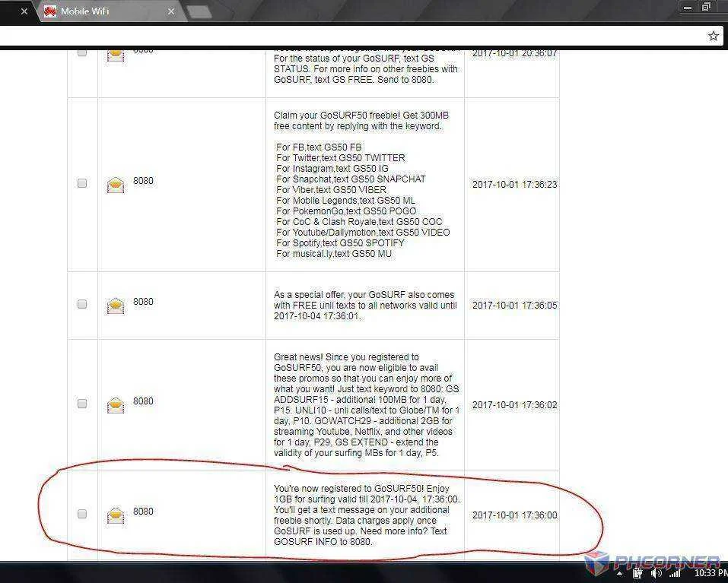The height and width of the screenshot is (583, 728).
Task: Click the power plug battery icon in tray
Action: [638, 574]
